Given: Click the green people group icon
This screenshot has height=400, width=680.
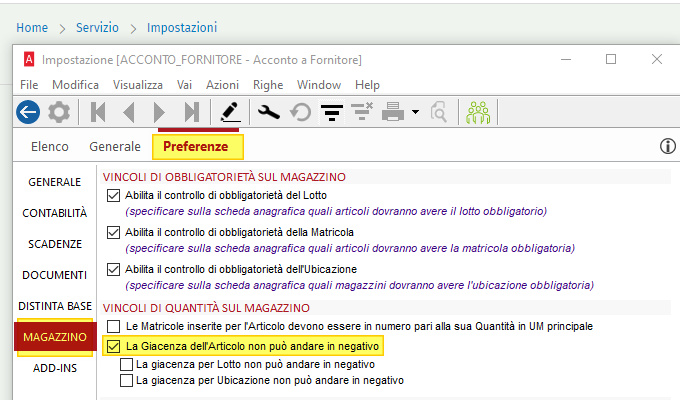Looking at the screenshot, I should point(478,112).
